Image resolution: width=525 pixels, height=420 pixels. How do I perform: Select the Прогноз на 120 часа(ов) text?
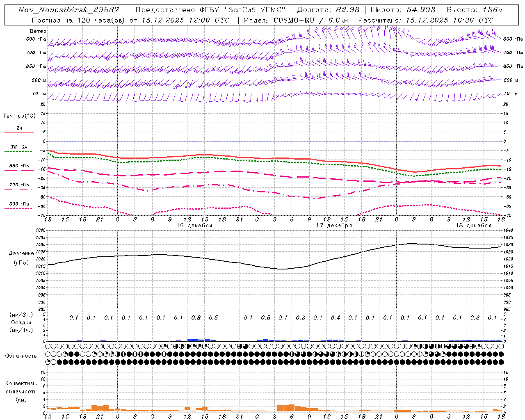(x=79, y=20)
